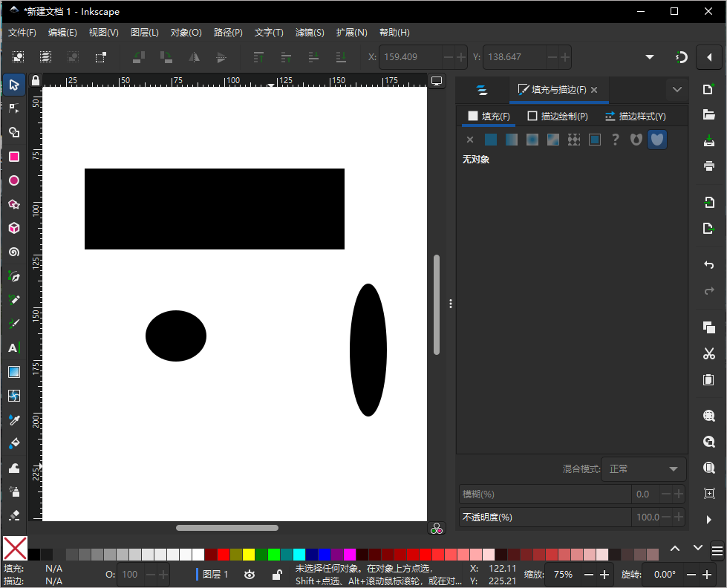Open the 混合模式 blend mode dropdown

point(643,468)
